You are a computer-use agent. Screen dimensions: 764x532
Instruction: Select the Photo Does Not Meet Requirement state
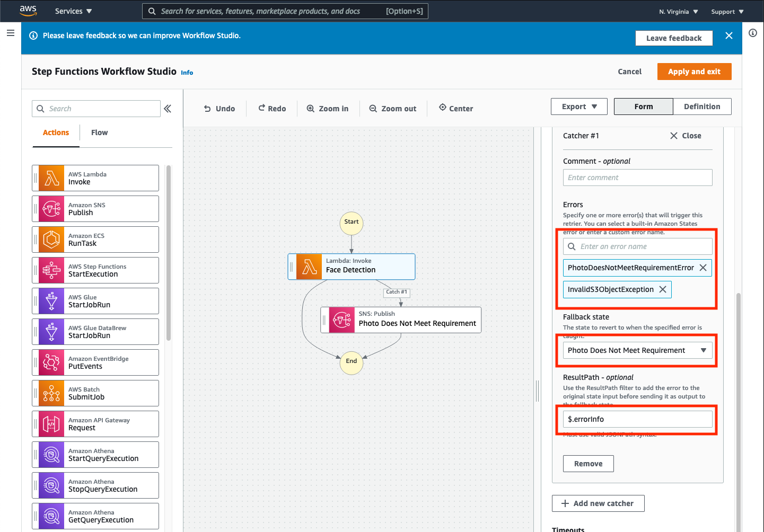click(x=401, y=320)
